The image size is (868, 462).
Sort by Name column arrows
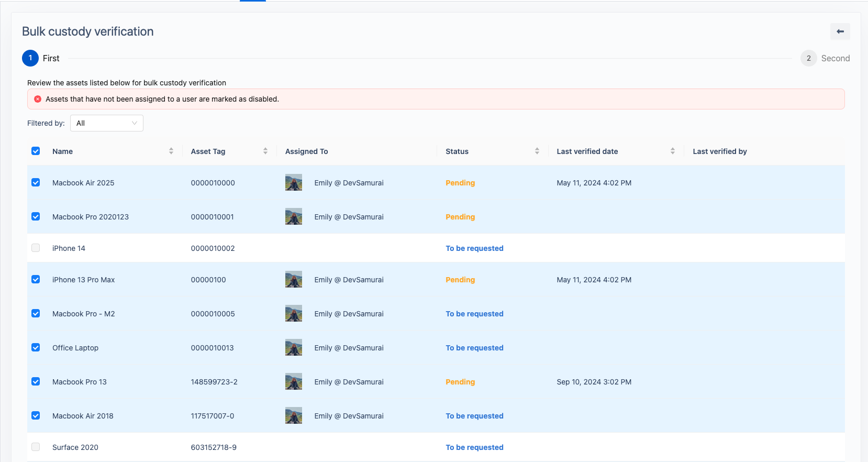click(171, 151)
